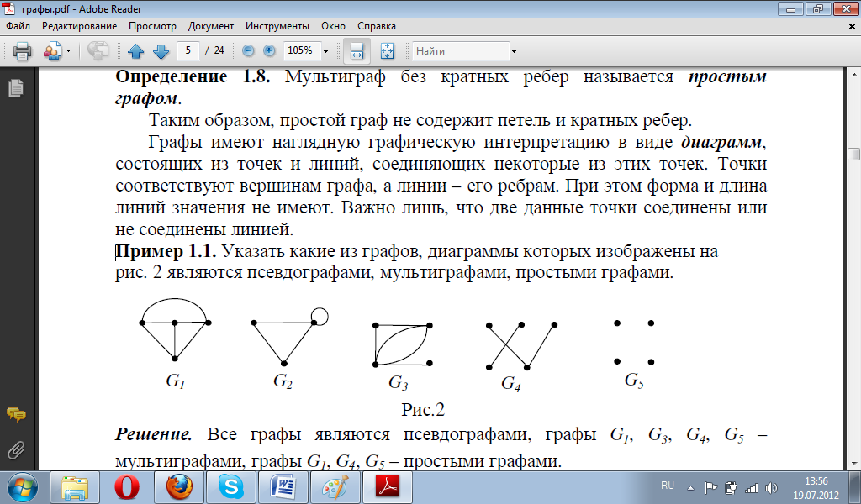The height and width of the screenshot is (504, 861).
Task: Click the G2 graph label
Action: 283,380
